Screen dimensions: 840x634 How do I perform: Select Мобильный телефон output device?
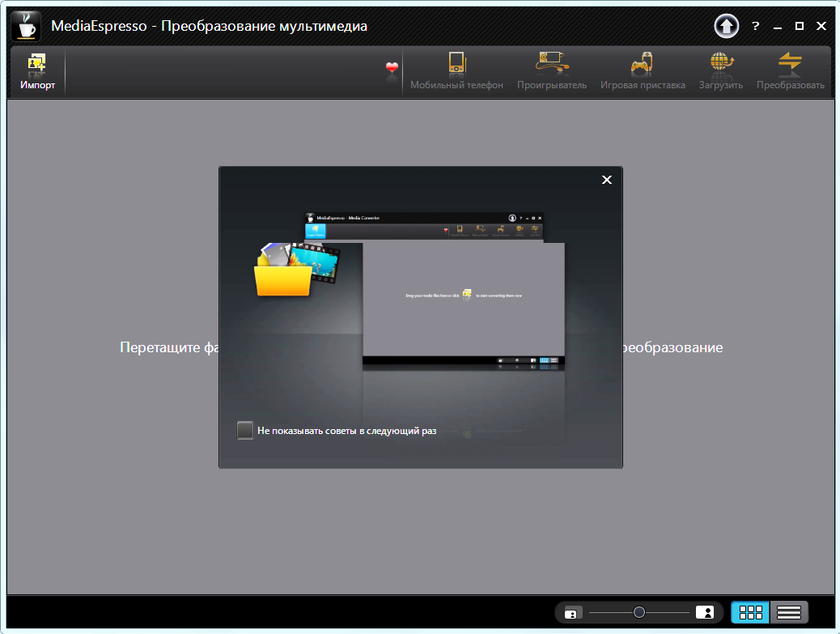point(456,65)
